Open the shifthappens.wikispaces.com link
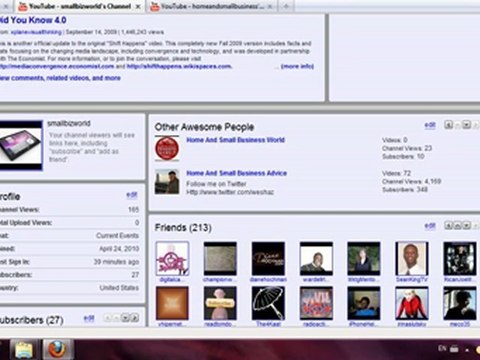 (179, 66)
